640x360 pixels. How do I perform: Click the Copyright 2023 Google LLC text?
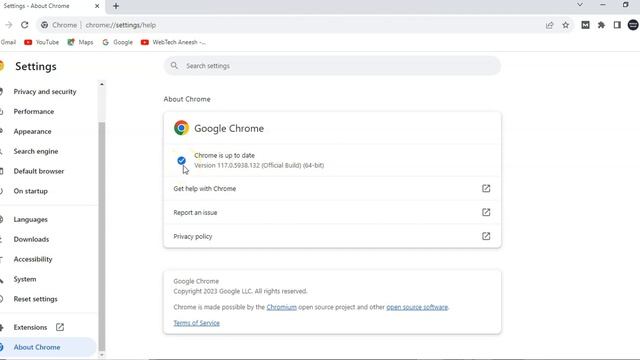[x=240, y=291]
